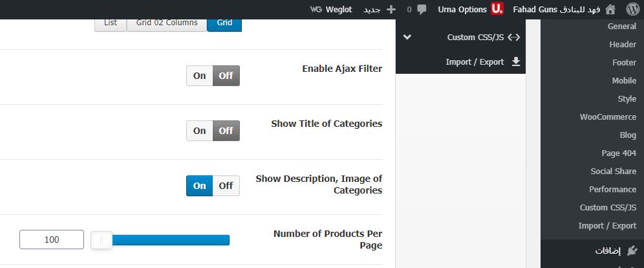Click the comment count 0
The height and width of the screenshot is (268, 644).
click(x=409, y=10)
